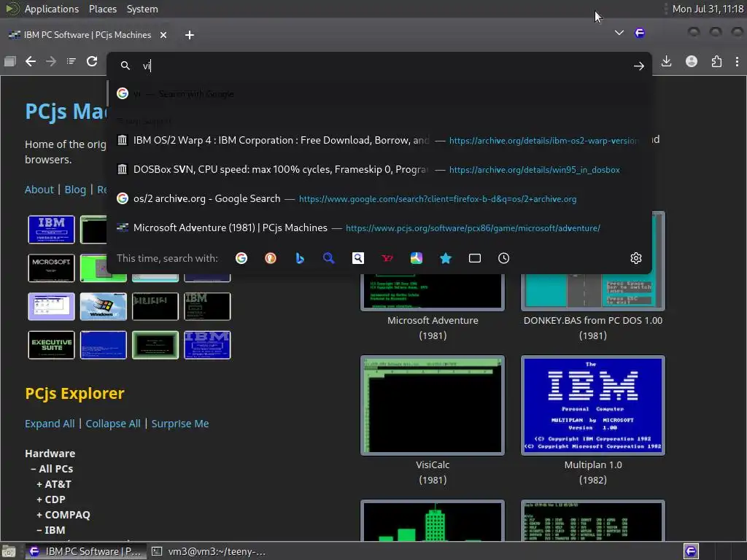747x560 pixels.
Task: Search only in open tabs
Action: [474, 258]
